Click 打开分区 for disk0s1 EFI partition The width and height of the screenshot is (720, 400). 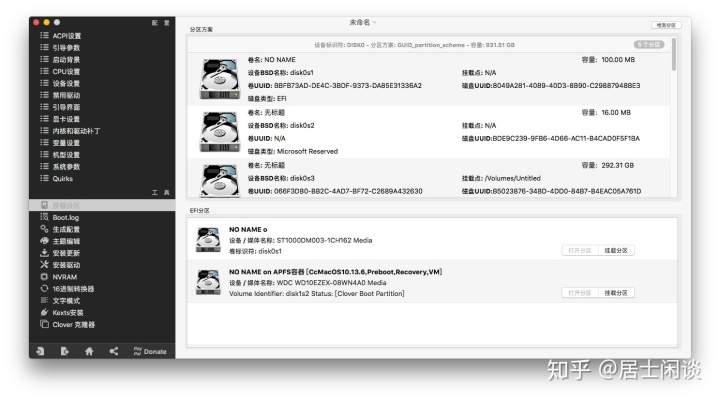point(580,251)
